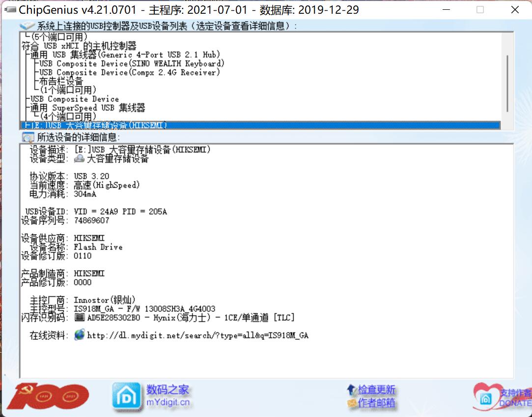This screenshot has height=417, width=532.
Task: Click the 100th anniversary emblem
Action: pos(48,396)
